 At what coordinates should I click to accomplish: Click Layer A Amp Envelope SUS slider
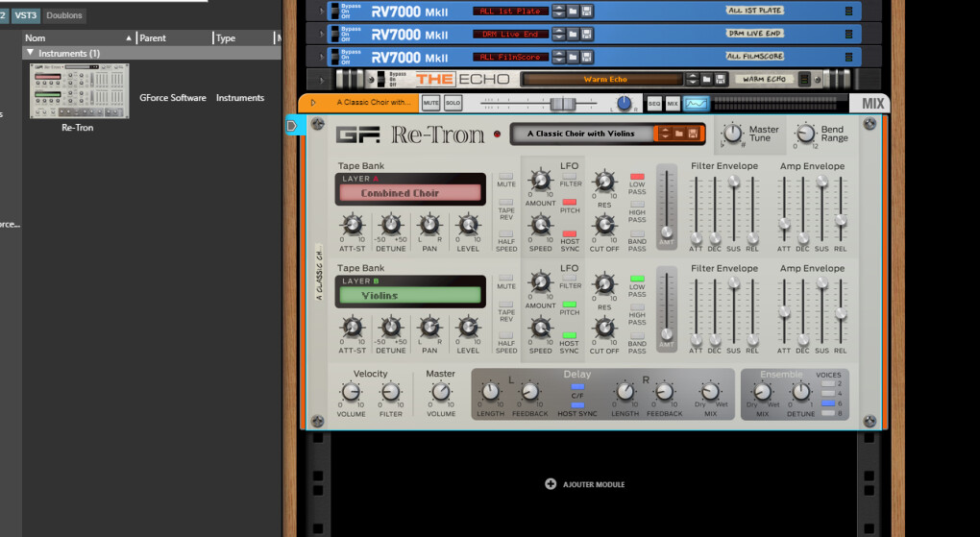pos(821,182)
